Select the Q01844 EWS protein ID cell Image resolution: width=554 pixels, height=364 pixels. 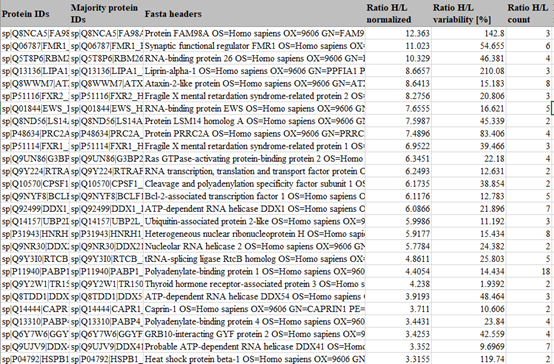(x=35, y=109)
